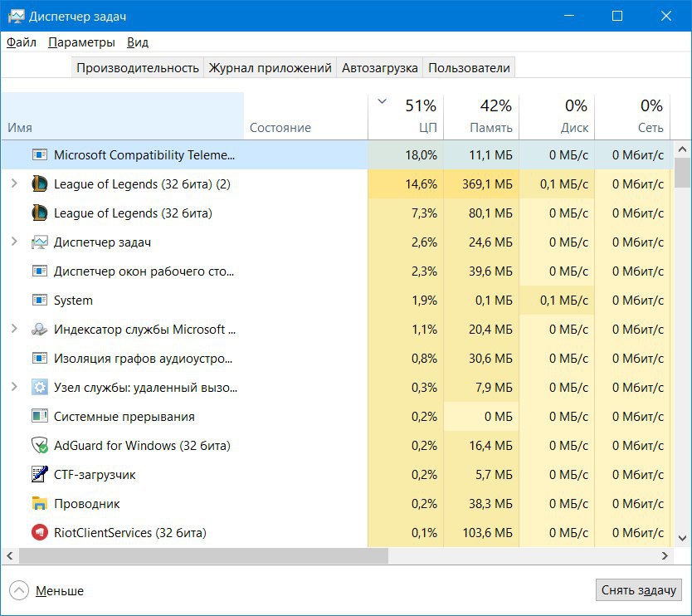692x616 pixels.
Task: Click the Диспетчер задач process row icon
Action: click(40, 242)
